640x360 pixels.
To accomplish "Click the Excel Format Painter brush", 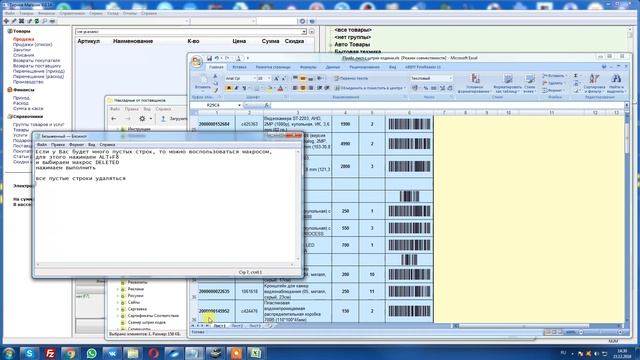I will (216, 90).
